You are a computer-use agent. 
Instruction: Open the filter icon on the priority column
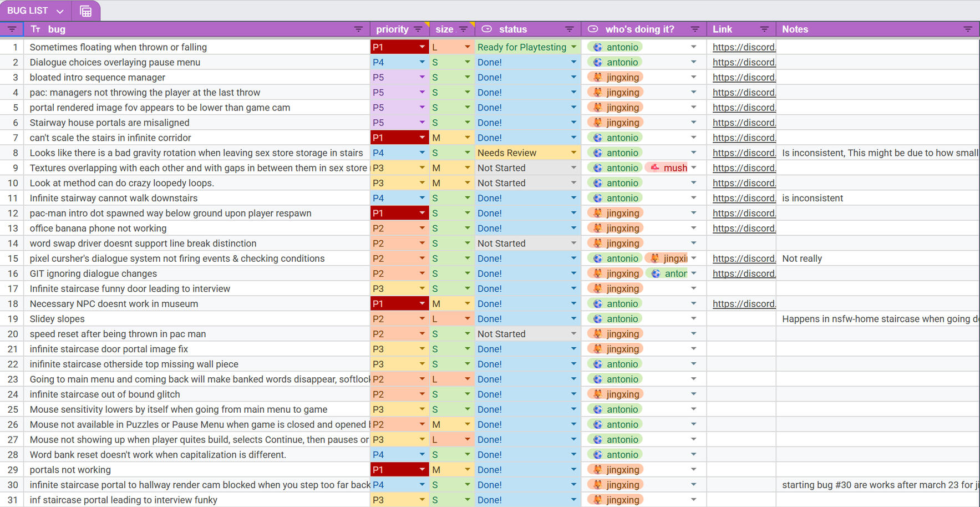coord(418,29)
